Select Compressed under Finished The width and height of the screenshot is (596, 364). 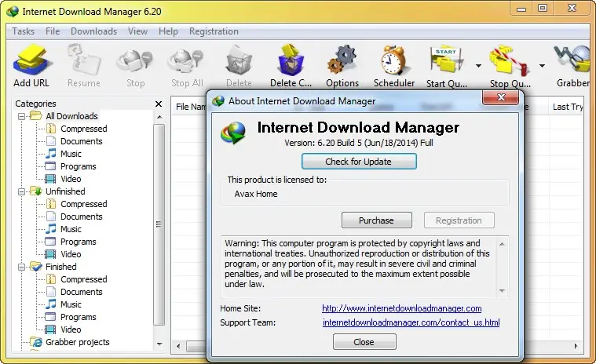pyautogui.click(x=83, y=279)
